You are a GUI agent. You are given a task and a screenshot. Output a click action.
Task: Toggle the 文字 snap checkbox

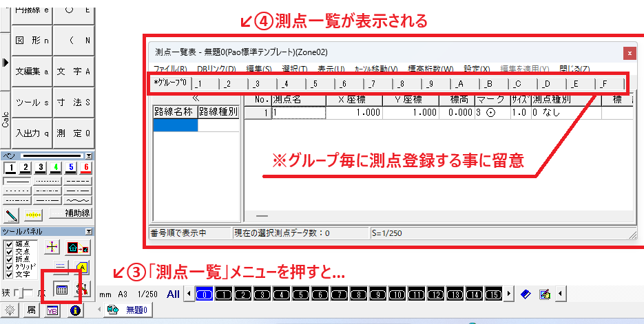[10, 274]
